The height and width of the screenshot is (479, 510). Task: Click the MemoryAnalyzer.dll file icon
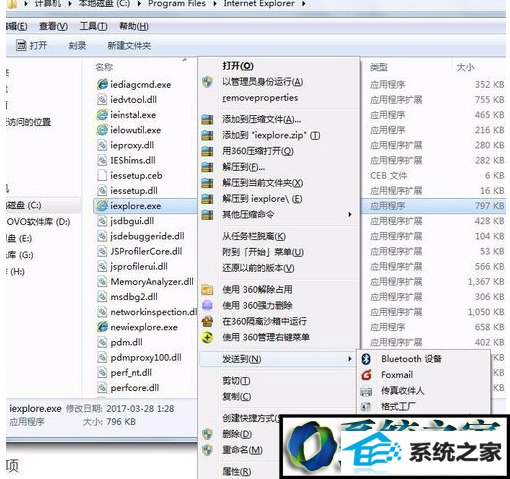102,282
